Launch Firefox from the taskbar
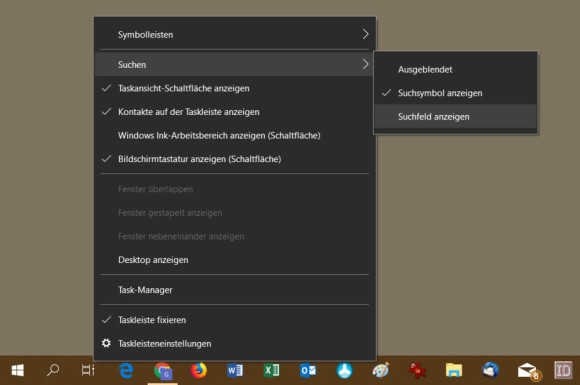The image size is (580, 385). [x=199, y=370]
